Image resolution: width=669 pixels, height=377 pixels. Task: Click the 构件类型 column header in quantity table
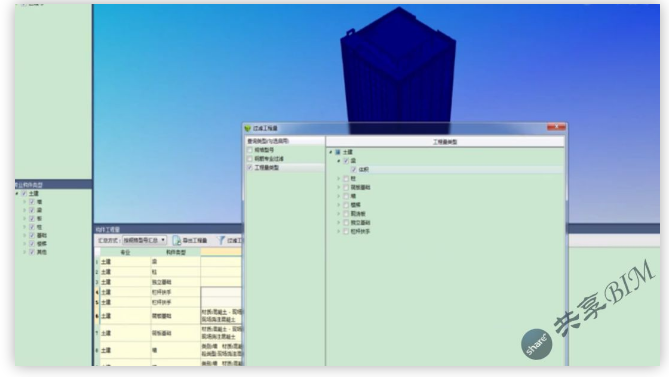(176, 252)
